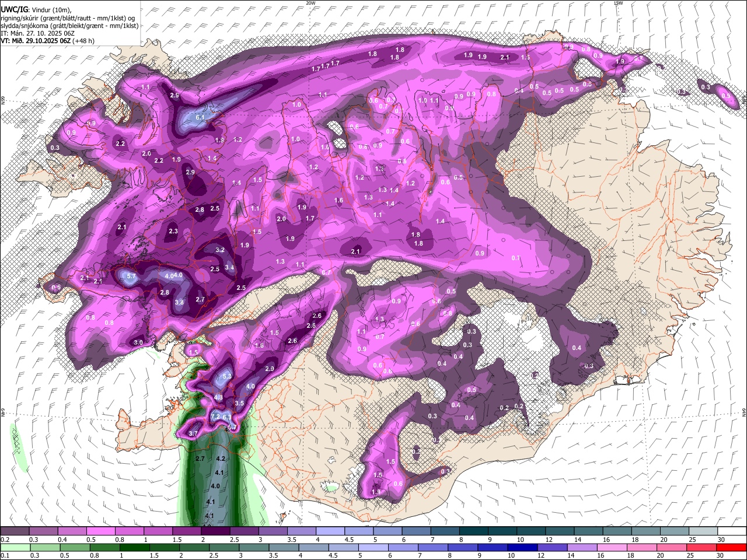The height and width of the screenshot is (560, 747).
Task: Click the snow legend swatch labeled 0.2
Action: (15, 531)
